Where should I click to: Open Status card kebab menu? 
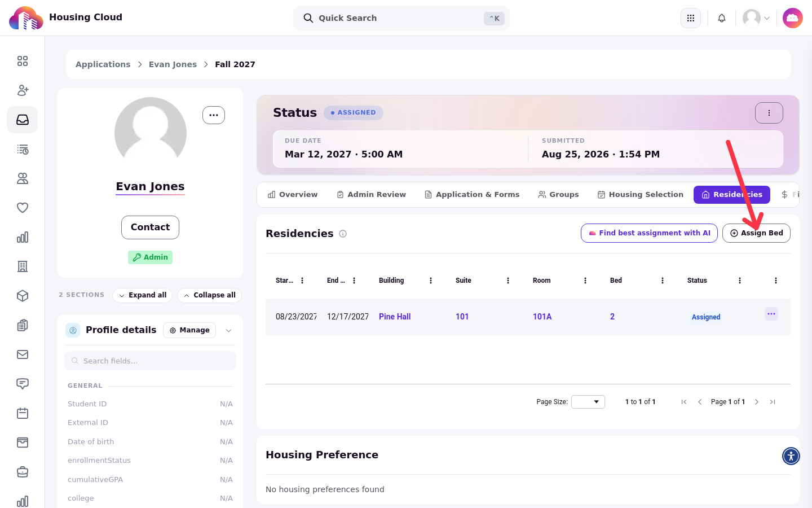(x=769, y=113)
